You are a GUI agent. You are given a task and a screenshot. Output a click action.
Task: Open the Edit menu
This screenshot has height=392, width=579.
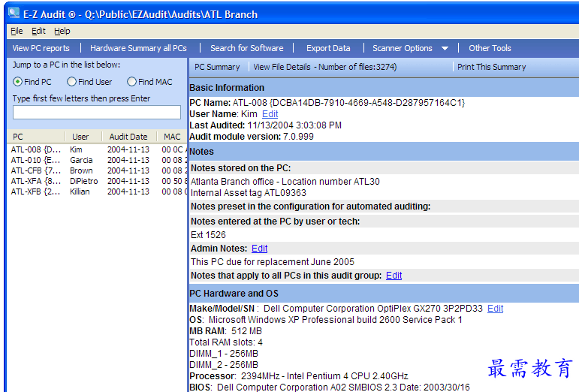point(38,31)
